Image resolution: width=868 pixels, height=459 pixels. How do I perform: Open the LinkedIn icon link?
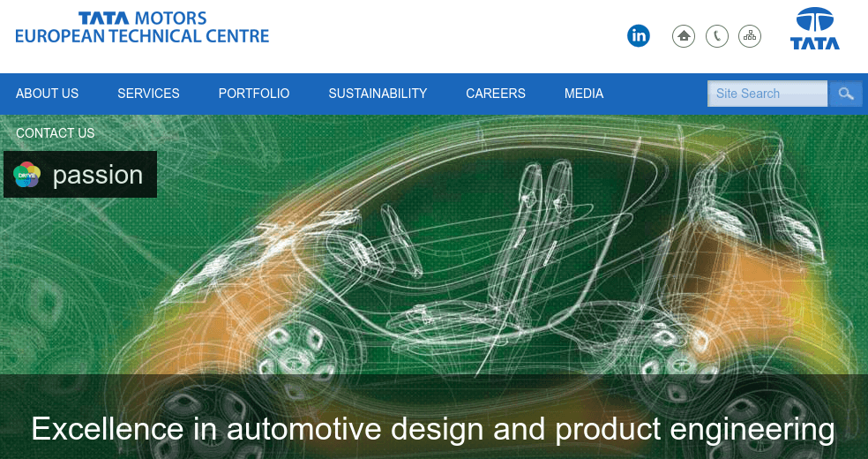pyautogui.click(x=639, y=36)
